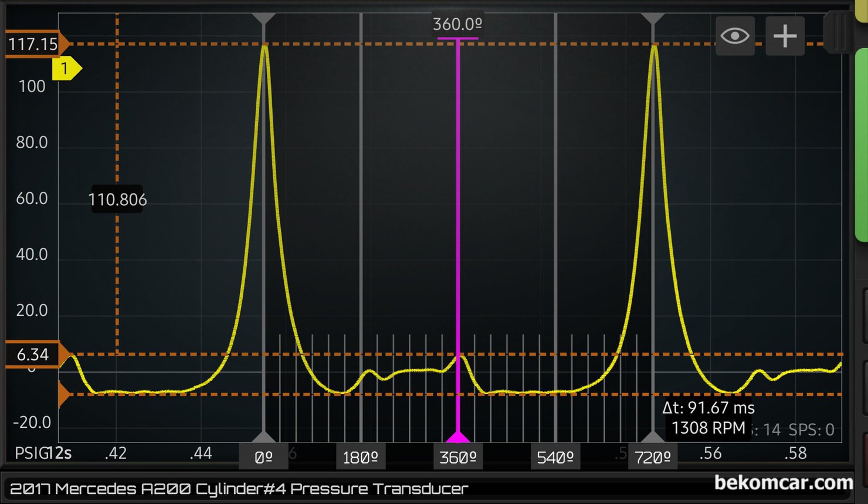The image size is (868, 504).
Task: Select the gray 720º marker top triangle
Action: 653,19
